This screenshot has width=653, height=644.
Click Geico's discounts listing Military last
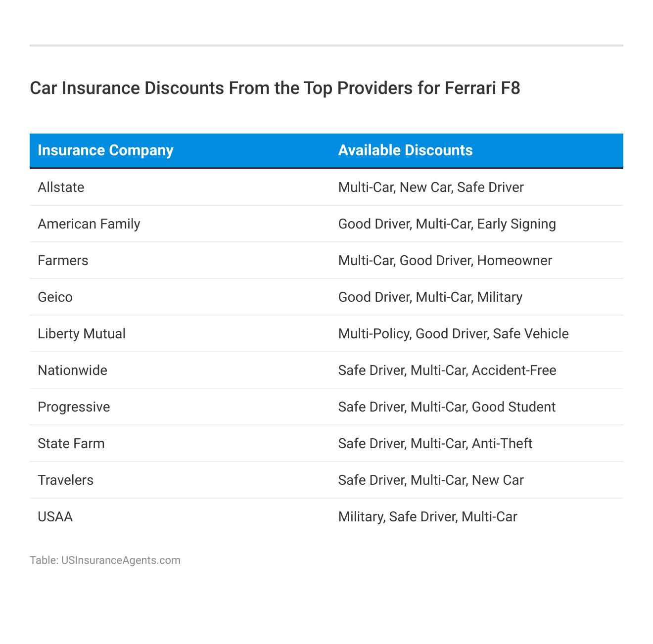[x=430, y=297]
